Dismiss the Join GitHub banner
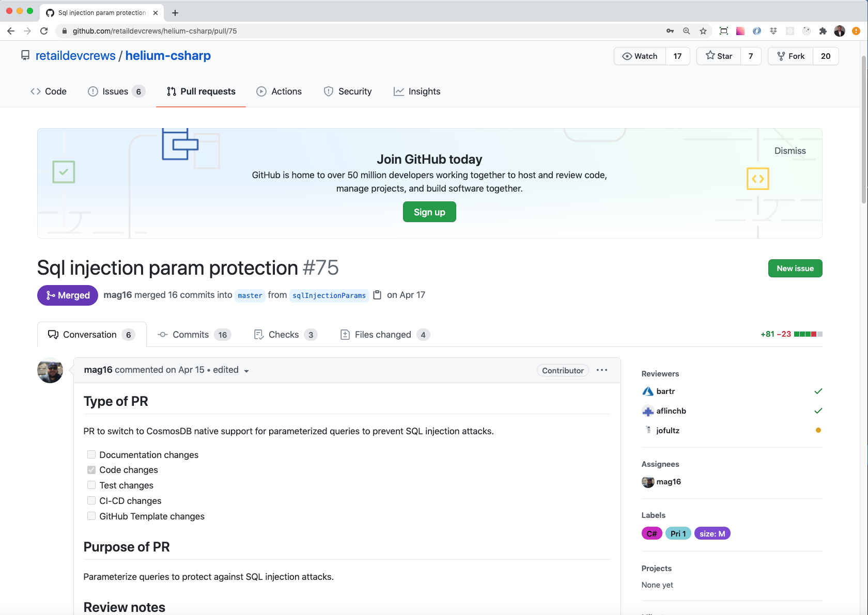This screenshot has height=615, width=868. (x=789, y=151)
